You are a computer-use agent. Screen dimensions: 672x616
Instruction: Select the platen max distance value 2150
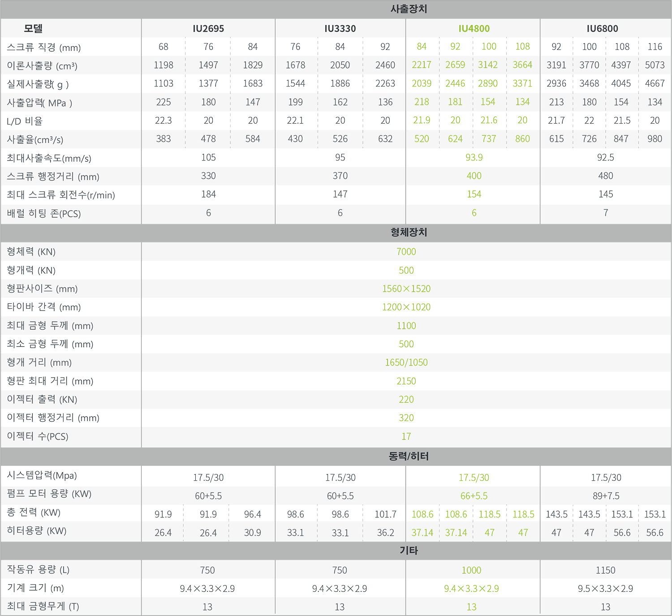point(406,381)
